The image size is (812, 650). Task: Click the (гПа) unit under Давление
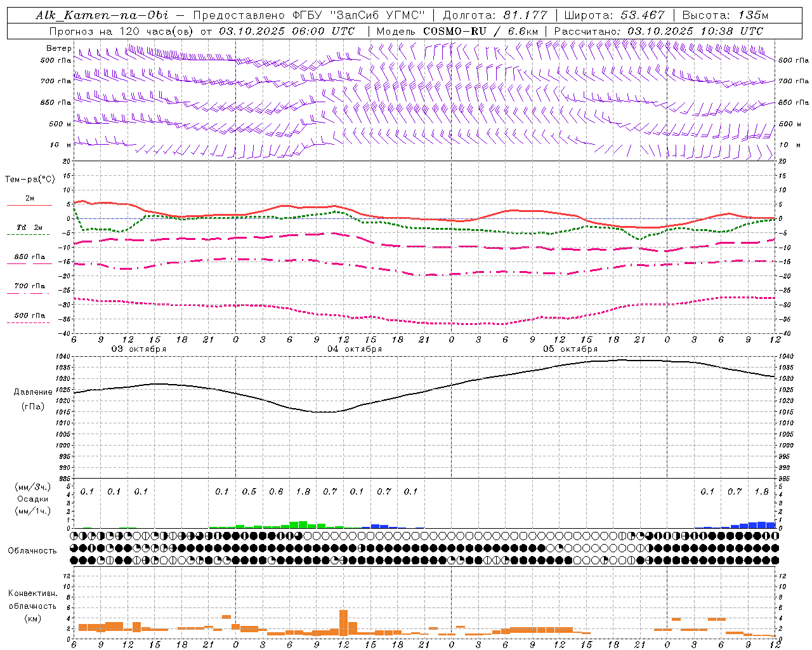pyautogui.click(x=32, y=407)
